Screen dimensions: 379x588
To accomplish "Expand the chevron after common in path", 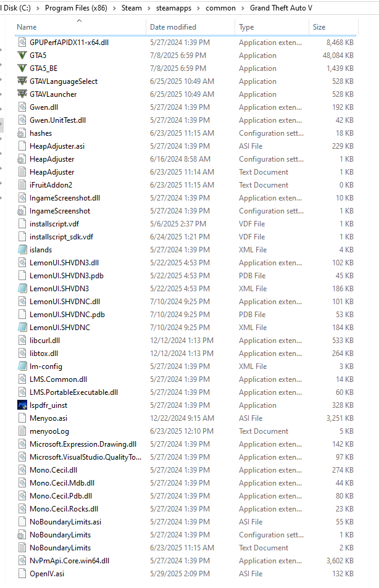I will (x=243, y=8).
